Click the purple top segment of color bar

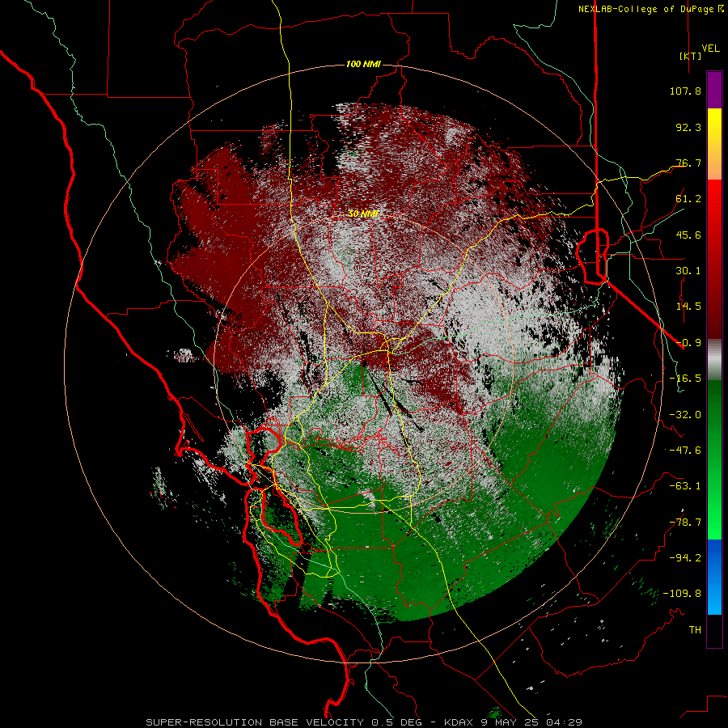click(714, 91)
